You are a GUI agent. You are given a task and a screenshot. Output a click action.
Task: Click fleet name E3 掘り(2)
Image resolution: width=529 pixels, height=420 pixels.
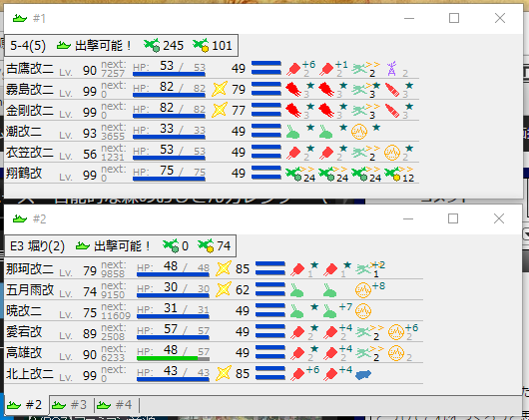click(x=37, y=246)
